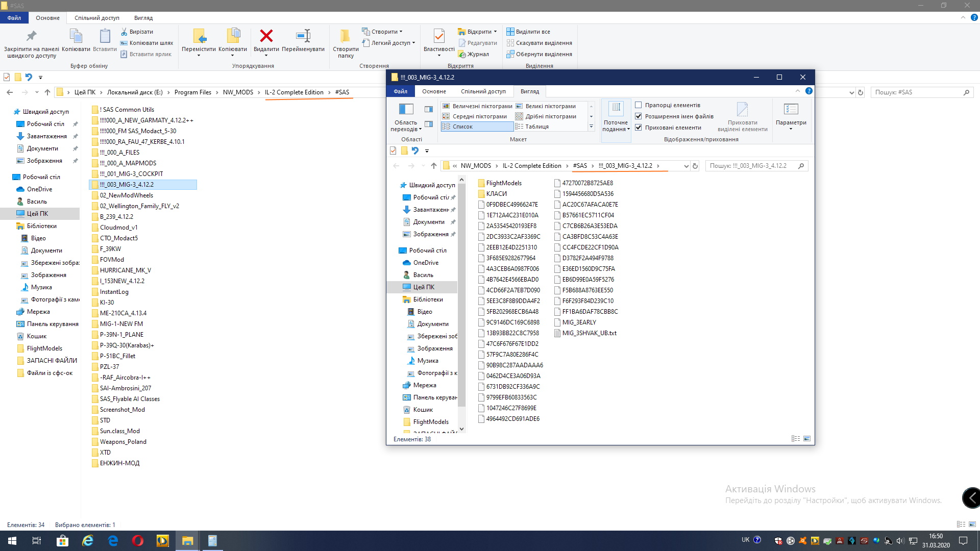Screen dimensions: 980x551
Task: Expand the front window address bar history dropdown
Action: pos(686,166)
